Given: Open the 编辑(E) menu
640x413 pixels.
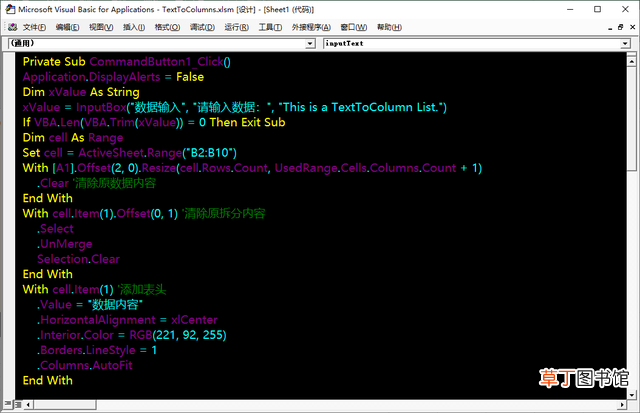Looking at the screenshot, I should point(67,27).
